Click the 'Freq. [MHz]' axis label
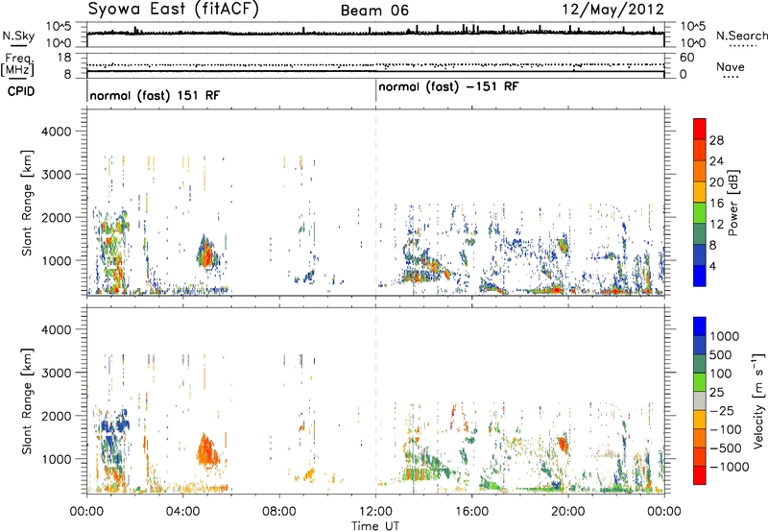Image resolution: width=768 pixels, height=532 pixels. point(17,65)
